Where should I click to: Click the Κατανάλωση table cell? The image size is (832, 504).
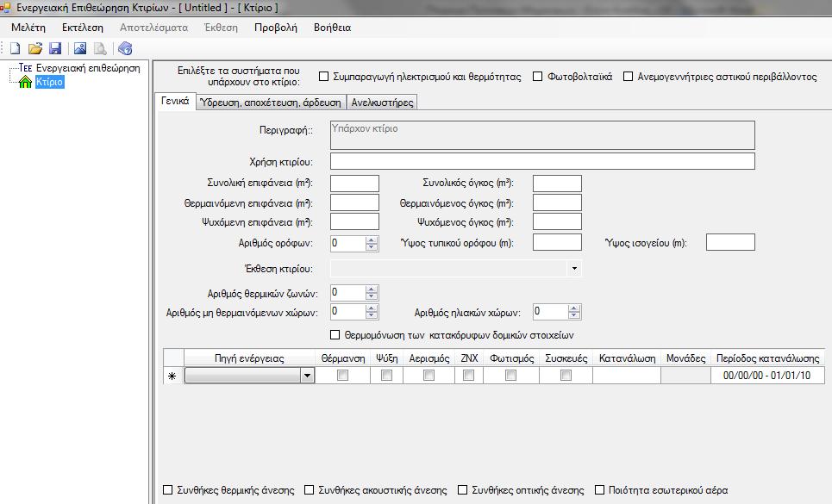pos(627,376)
